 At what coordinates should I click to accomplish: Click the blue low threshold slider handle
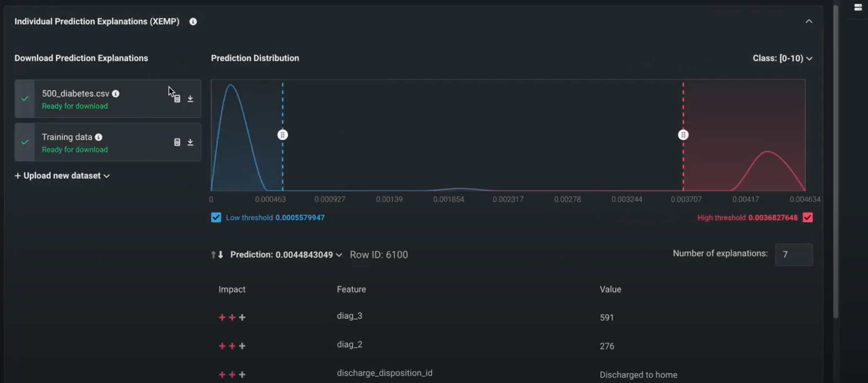point(283,135)
